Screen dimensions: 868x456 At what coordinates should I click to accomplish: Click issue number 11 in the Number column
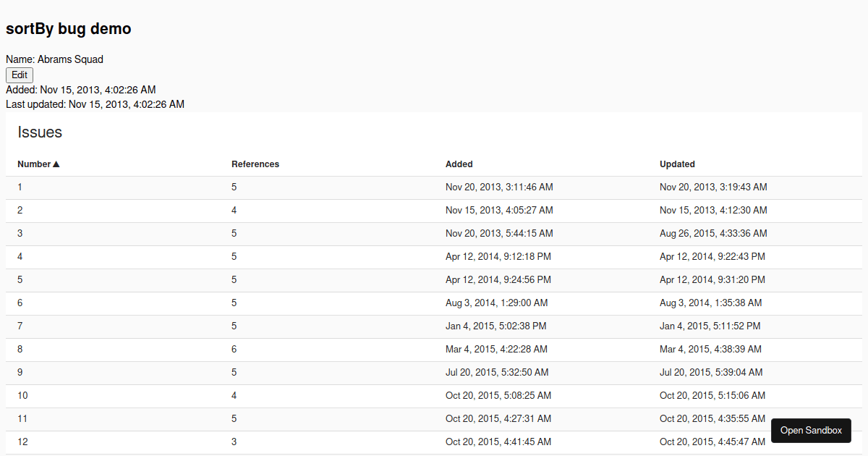(23, 419)
